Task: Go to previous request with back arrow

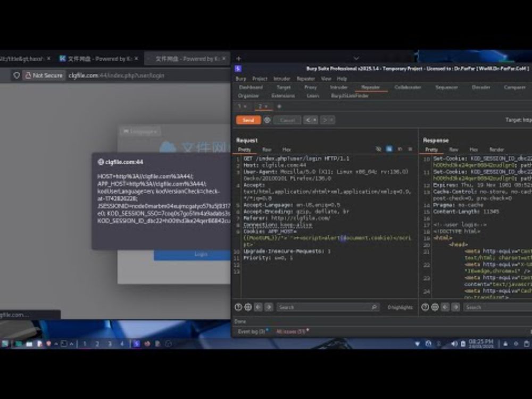Action: (x=307, y=120)
